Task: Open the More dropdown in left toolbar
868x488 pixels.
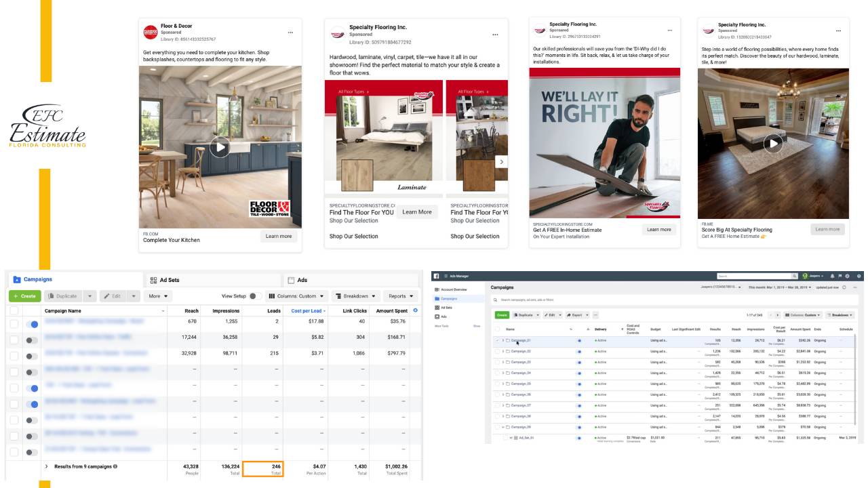Action: click(157, 296)
